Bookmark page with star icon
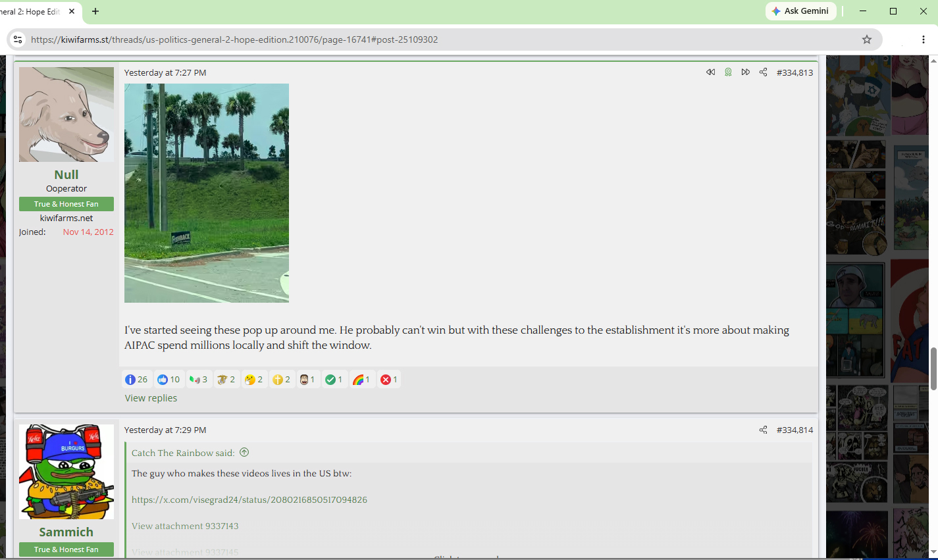Screen dimensions: 938x560 (x=867, y=39)
